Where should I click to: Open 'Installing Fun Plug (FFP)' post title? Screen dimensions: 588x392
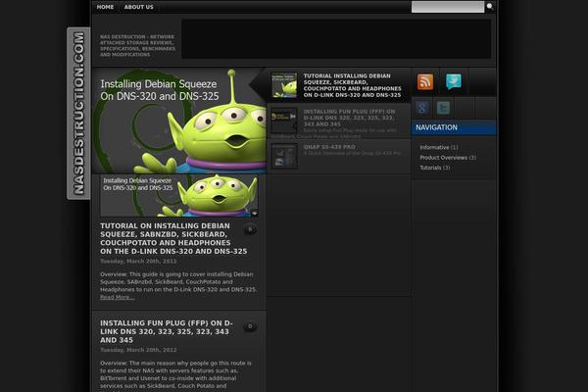pyautogui.click(x=167, y=331)
